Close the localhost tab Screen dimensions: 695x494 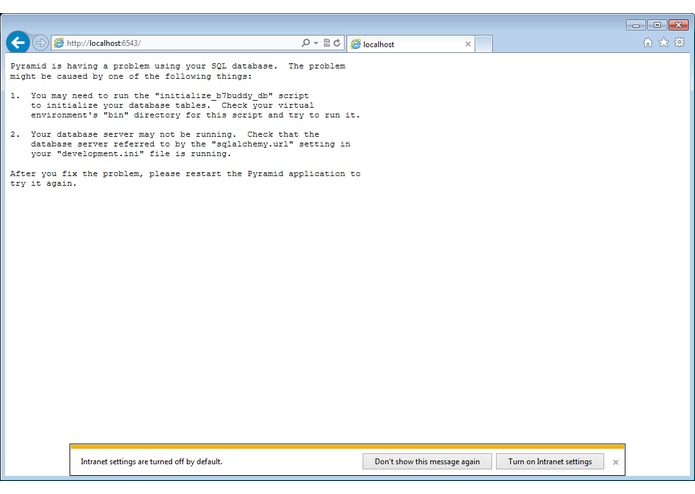point(468,44)
